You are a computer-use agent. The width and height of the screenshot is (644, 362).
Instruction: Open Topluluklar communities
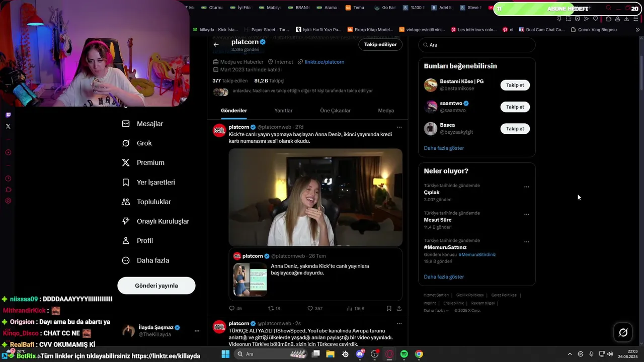[146, 202]
